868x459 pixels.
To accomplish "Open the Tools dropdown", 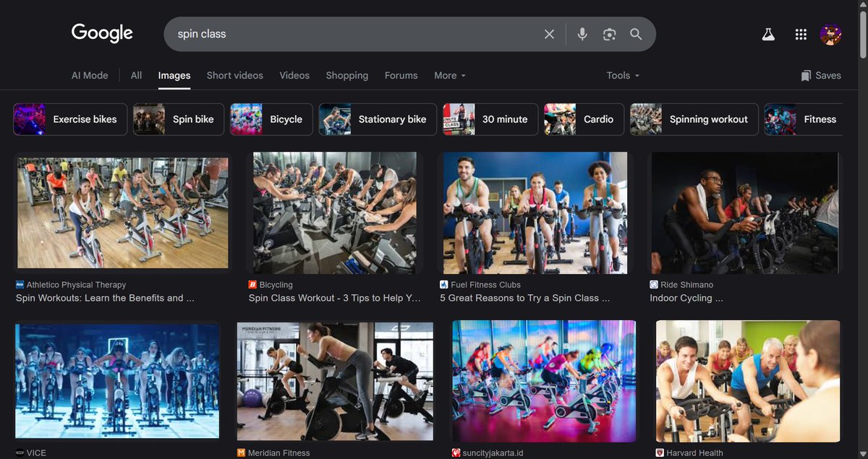I will point(622,75).
